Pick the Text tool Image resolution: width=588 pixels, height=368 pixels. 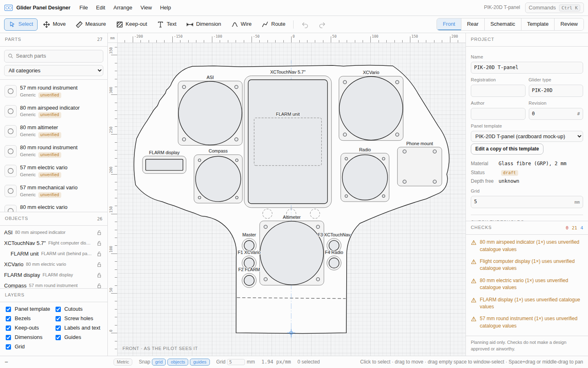[x=167, y=25]
